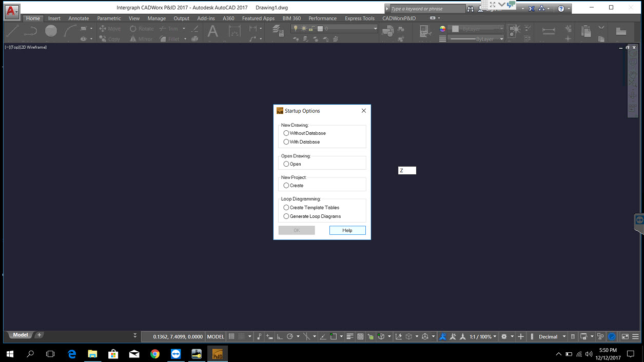Switch to the Annotate ribbon tab
The height and width of the screenshot is (362, 644).
79,18
